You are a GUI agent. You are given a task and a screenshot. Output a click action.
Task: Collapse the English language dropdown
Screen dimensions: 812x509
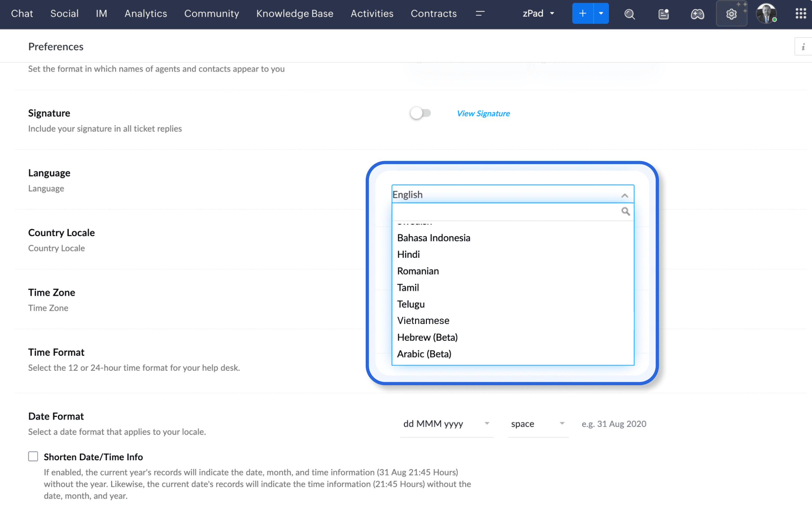pos(625,195)
